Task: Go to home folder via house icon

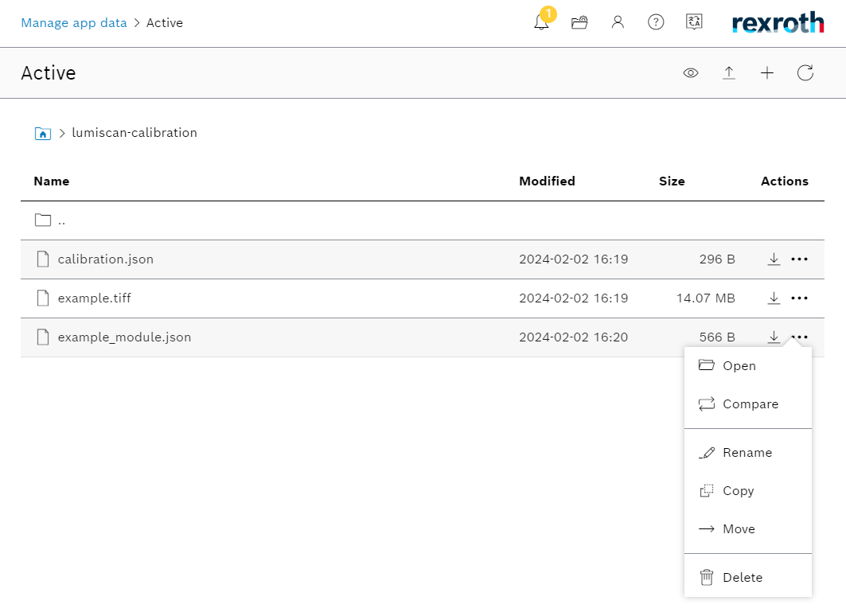Action: click(x=43, y=133)
